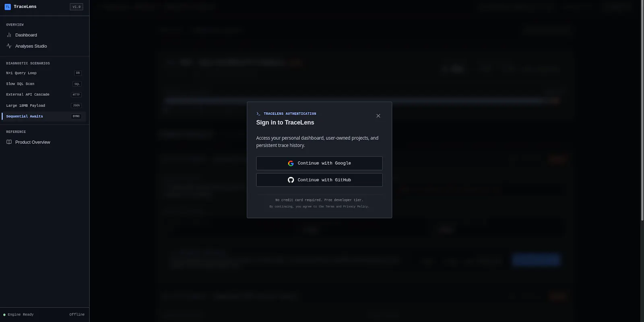644x322 pixels.
Task: Click Continue with Google button
Action: [x=319, y=163]
